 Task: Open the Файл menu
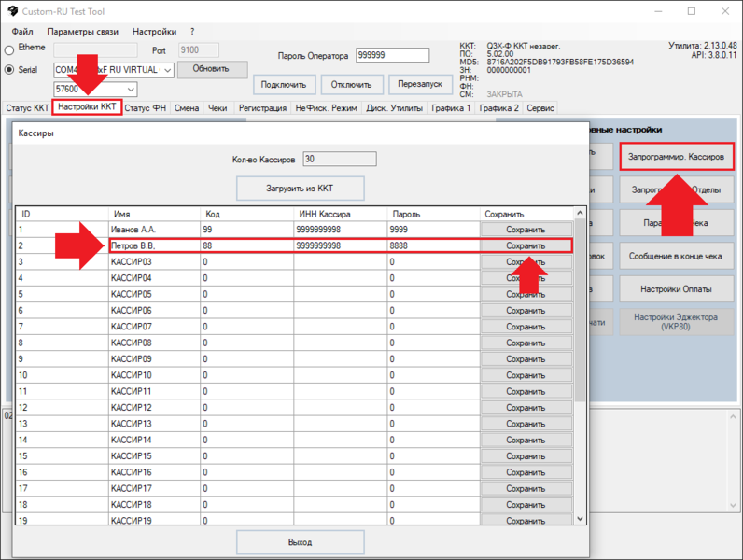pos(22,32)
